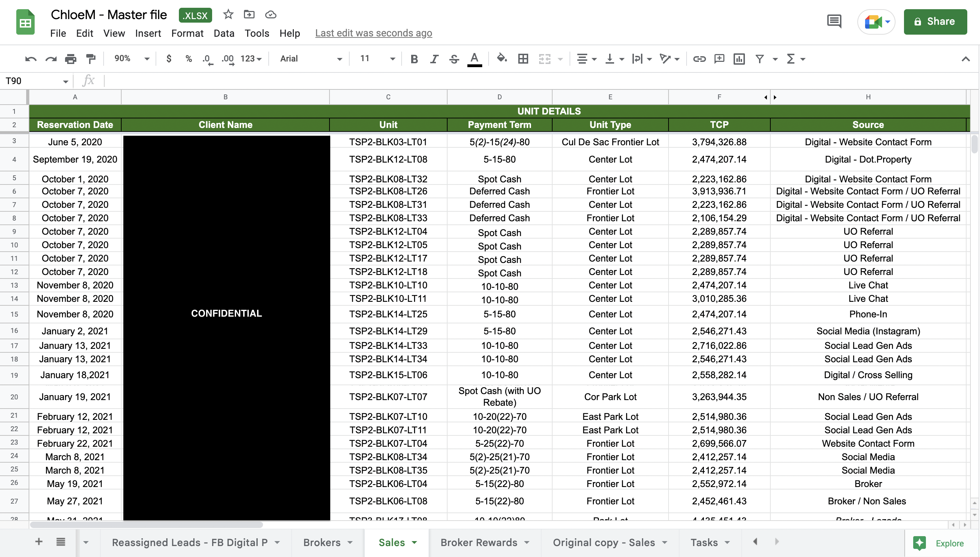This screenshot has height=557, width=980.
Task: Open the Last edit was seconds ago link
Action: click(x=373, y=33)
